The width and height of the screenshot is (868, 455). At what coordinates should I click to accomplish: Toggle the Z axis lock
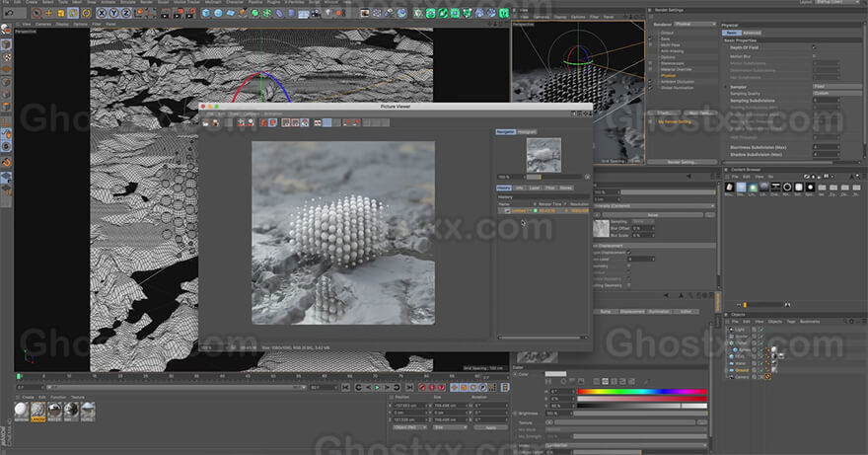coord(125,13)
